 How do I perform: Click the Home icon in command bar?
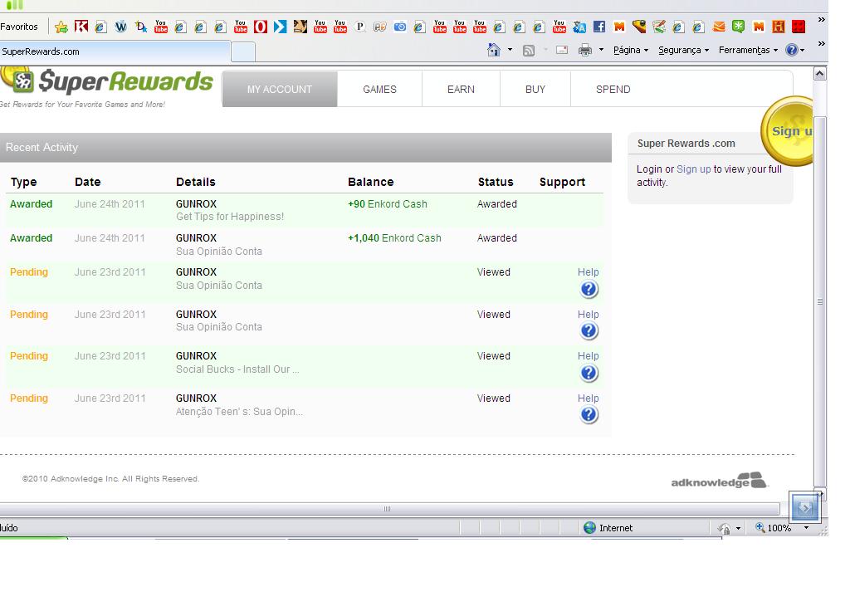493,50
